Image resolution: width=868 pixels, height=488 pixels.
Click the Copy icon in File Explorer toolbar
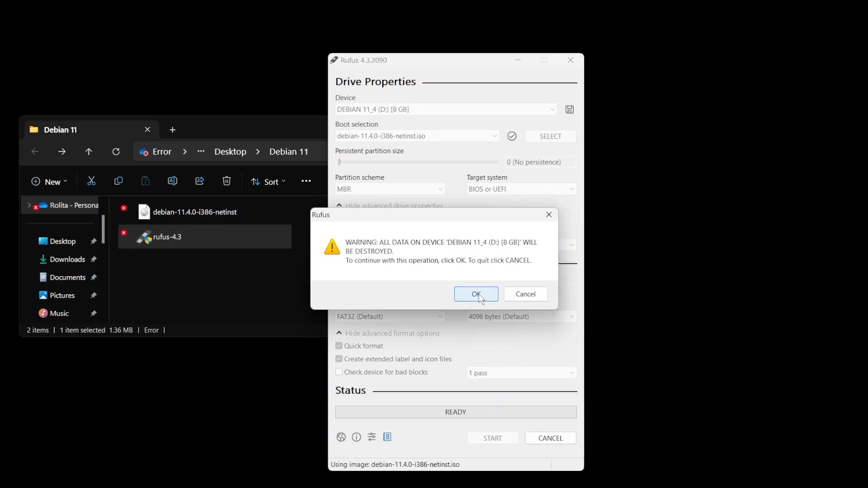click(118, 181)
